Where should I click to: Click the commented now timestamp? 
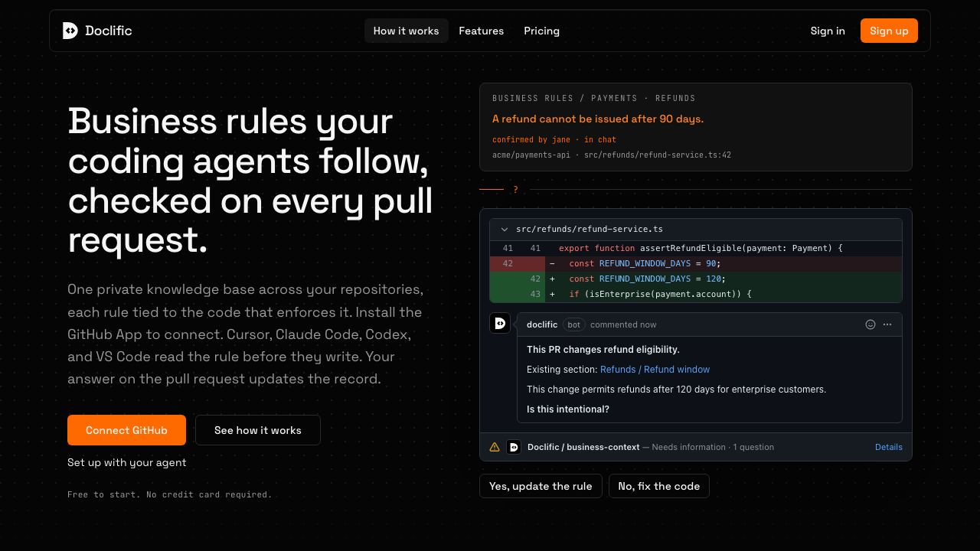[623, 324]
